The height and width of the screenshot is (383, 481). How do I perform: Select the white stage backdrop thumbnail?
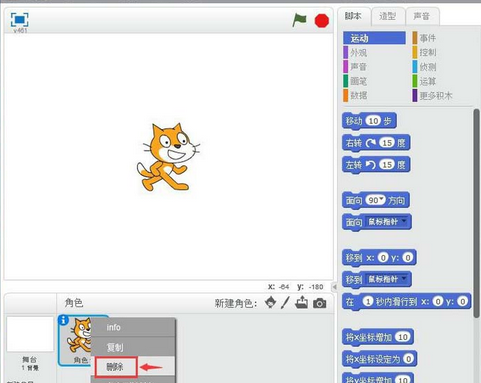tap(30, 334)
